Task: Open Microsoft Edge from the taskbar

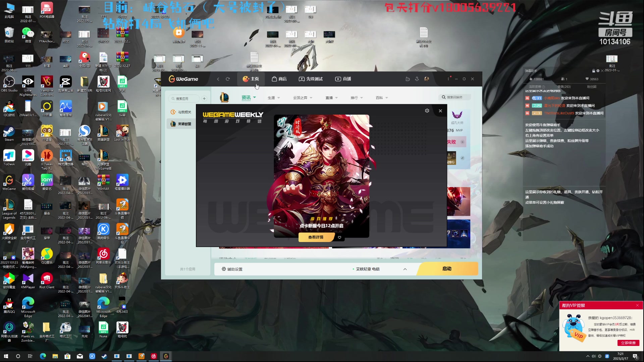Action: [43, 356]
